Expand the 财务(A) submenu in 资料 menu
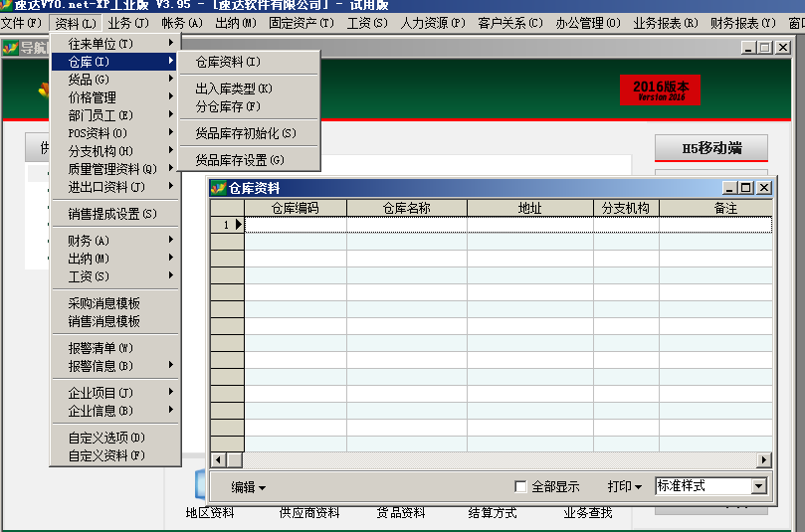The width and height of the screenshot is (805, 532). [115, 241]
